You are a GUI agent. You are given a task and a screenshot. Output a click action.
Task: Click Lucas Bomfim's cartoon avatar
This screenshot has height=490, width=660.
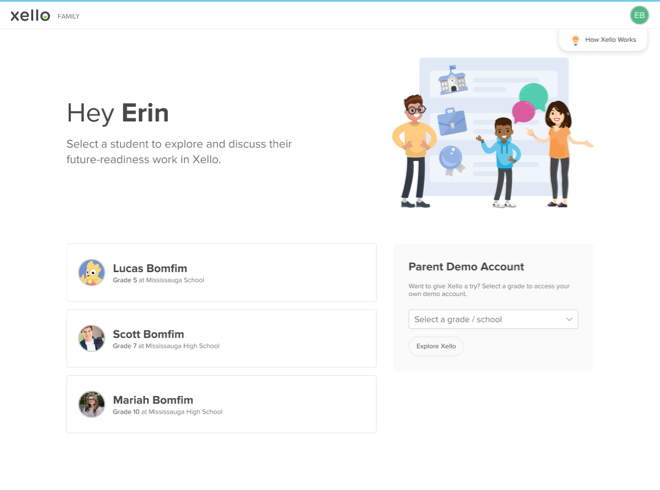(91, 272)
